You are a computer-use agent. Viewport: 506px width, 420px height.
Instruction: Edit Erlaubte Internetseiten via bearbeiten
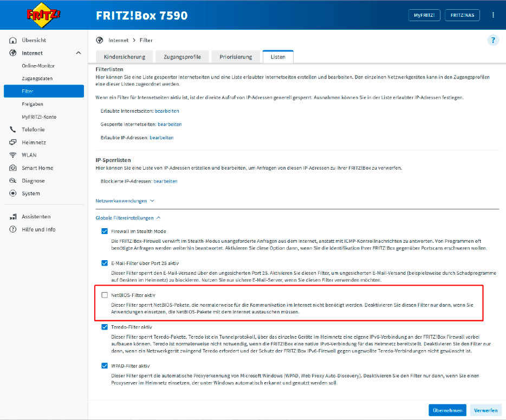[x=167, y=111]
